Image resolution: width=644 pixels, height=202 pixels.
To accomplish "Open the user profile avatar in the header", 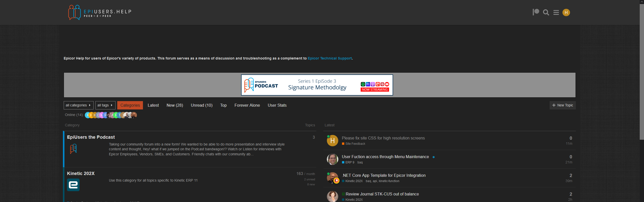I will point(566,12).
